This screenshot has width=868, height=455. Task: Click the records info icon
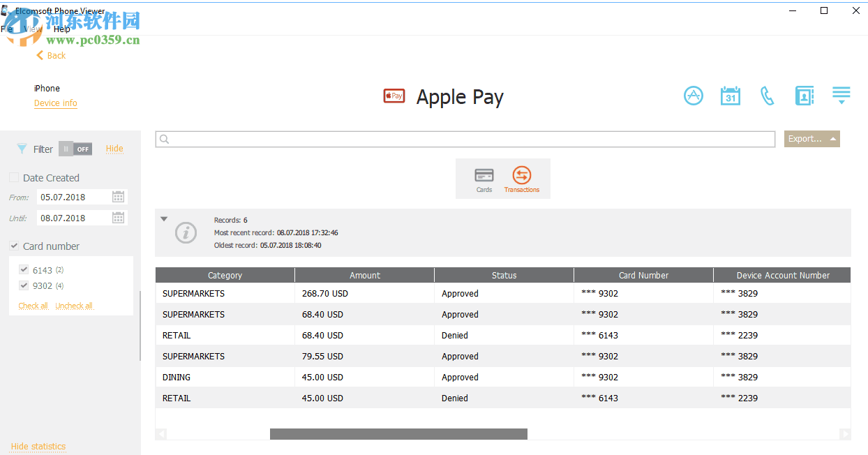[x=185, y=233]
